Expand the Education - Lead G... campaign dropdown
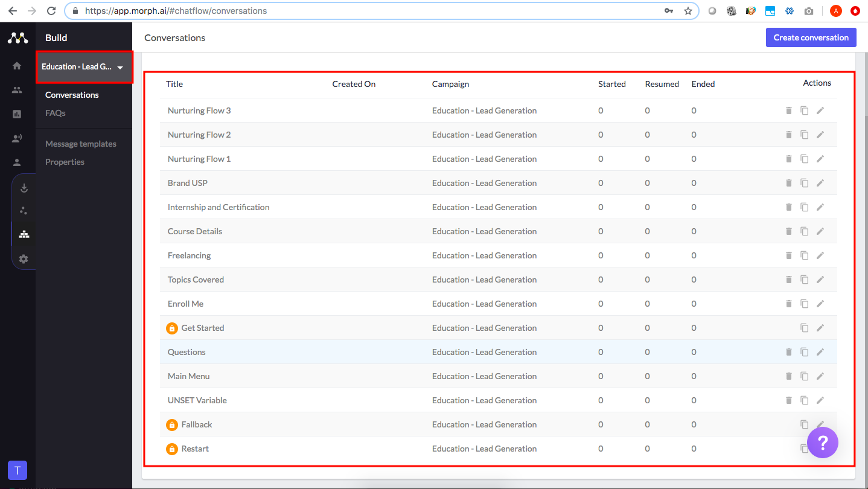The image size is (868, 489). point(84,67)
